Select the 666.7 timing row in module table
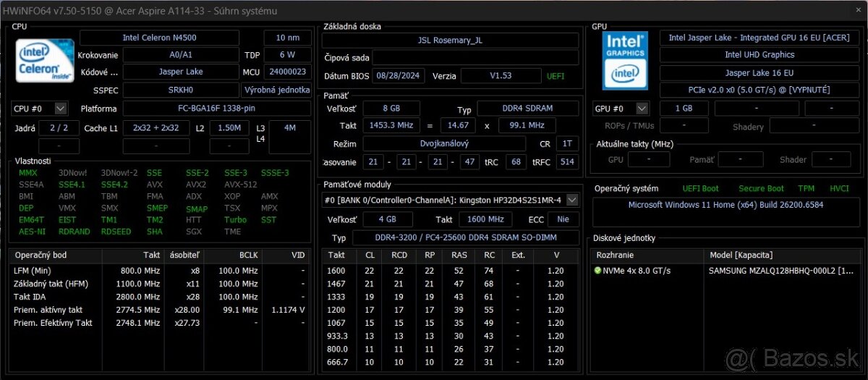 point(451,362)
